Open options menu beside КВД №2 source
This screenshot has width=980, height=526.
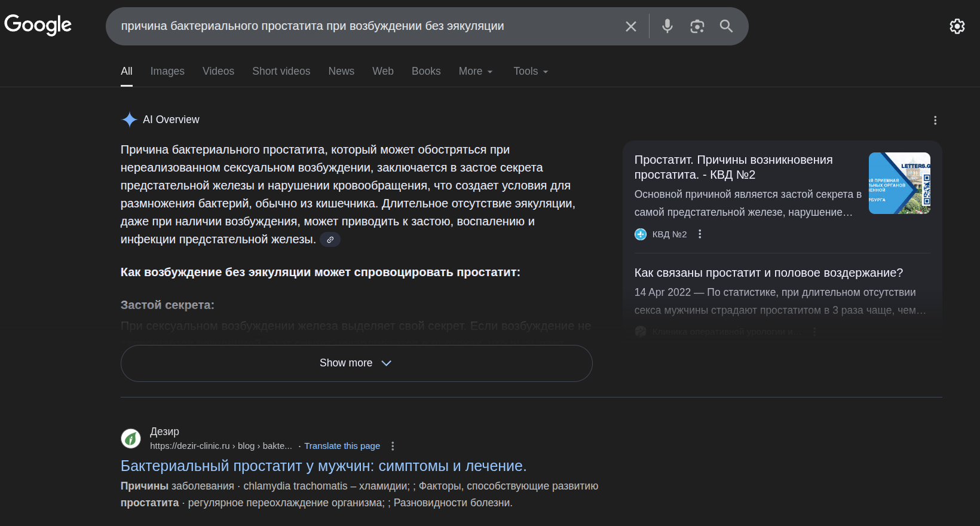pyautogui.click(x=700, y=234)
